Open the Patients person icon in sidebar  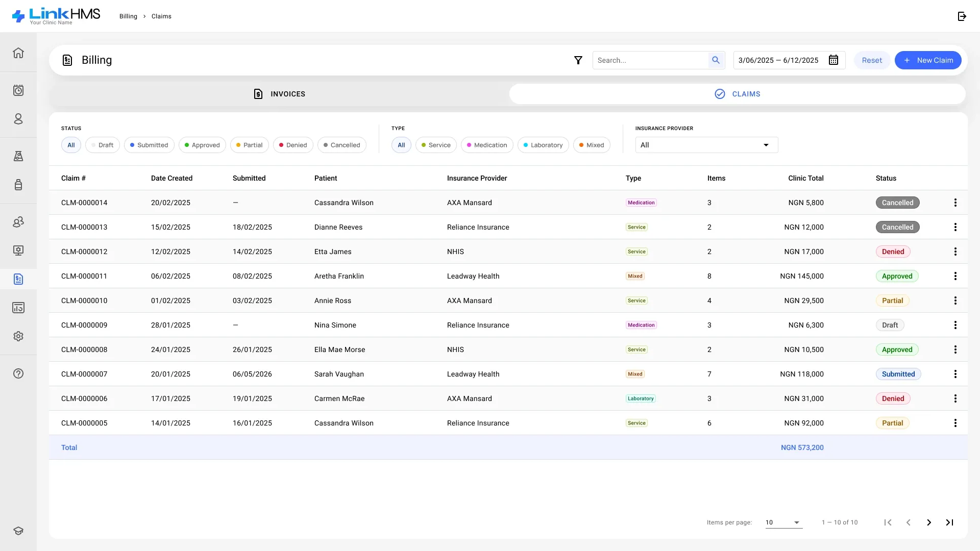18,119
